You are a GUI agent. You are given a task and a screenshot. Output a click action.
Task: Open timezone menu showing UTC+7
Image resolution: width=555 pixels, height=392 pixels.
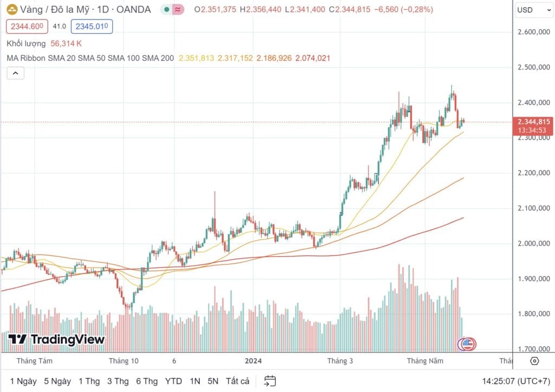tap(516, 381)
